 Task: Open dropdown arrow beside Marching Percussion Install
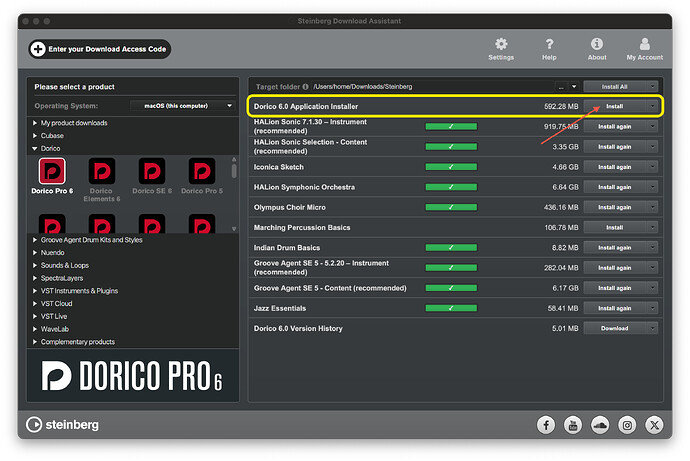point(652,227)
